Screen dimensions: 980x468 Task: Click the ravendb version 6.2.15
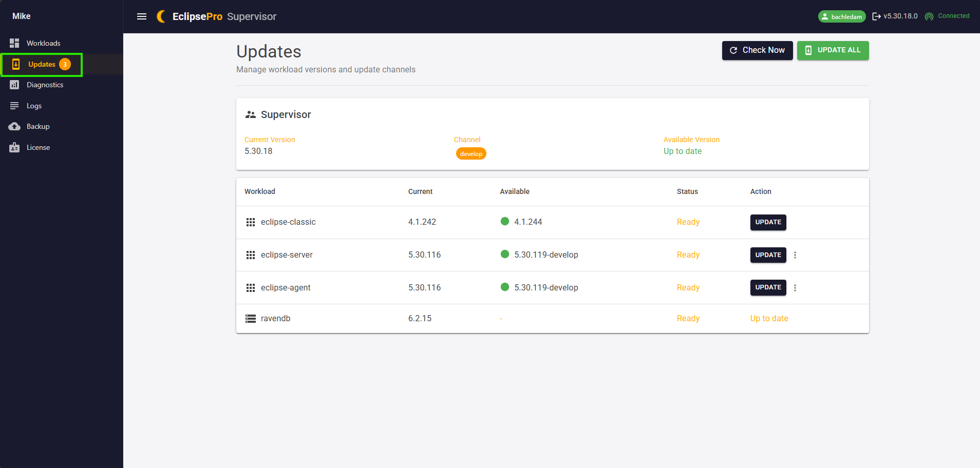(420, 319)
